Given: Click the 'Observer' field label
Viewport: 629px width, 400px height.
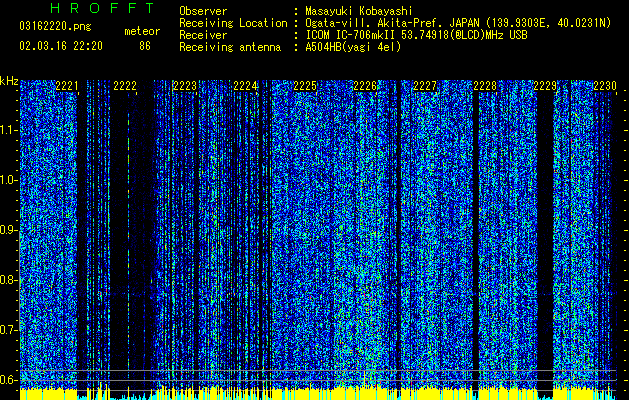Looking at the screenshot, I should pyautogui.click(x=203, y=11).
